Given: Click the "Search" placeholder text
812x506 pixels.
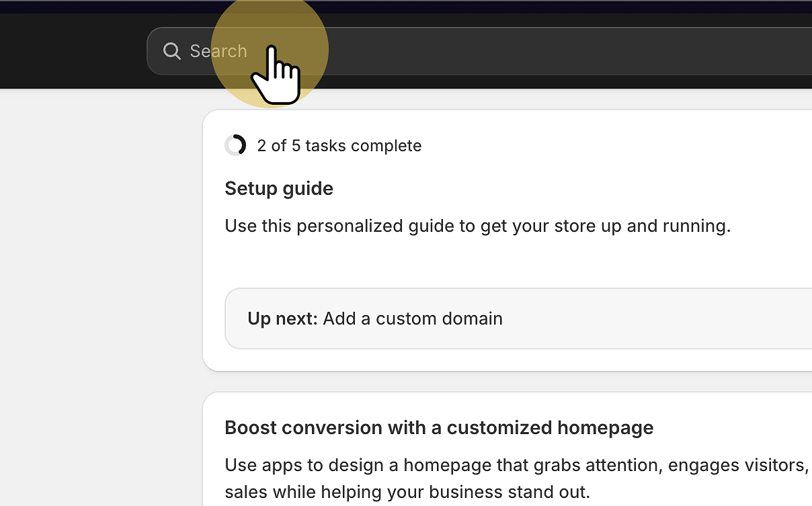Looking at the screenshot, I should click(218, 51).
